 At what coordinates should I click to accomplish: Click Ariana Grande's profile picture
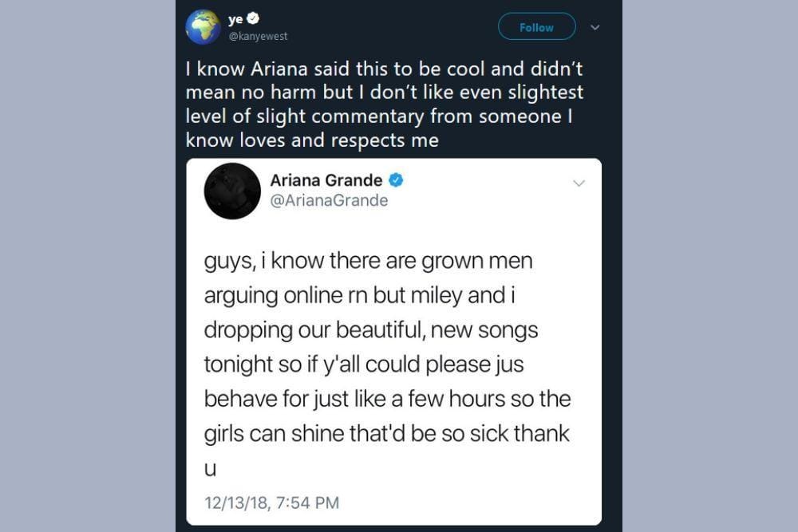coord(232,191)
